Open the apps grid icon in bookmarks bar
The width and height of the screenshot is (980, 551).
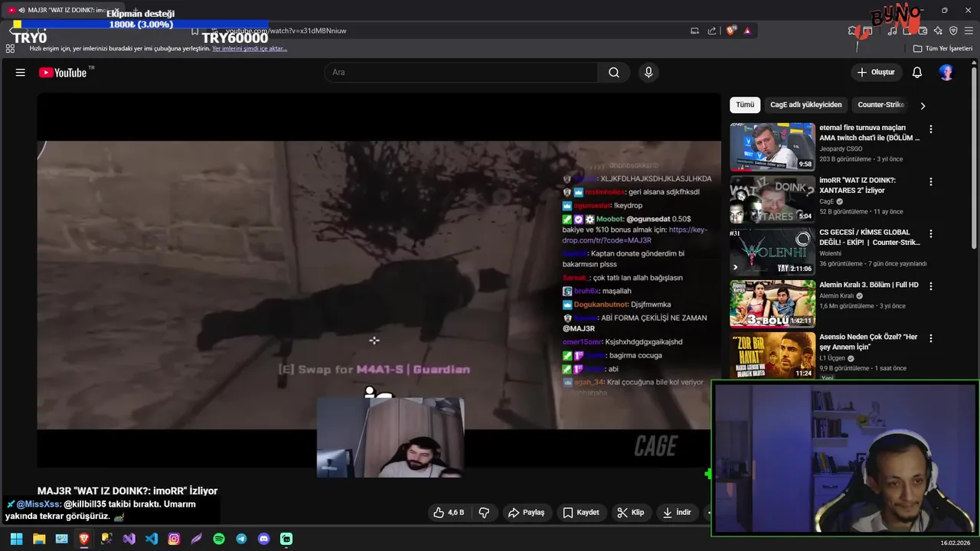[10, 48]
